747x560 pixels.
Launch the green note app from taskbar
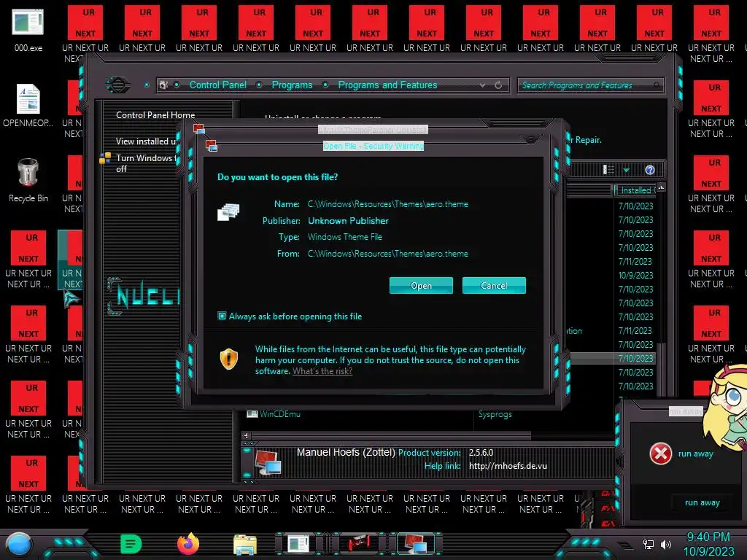(x=131, y=544)
